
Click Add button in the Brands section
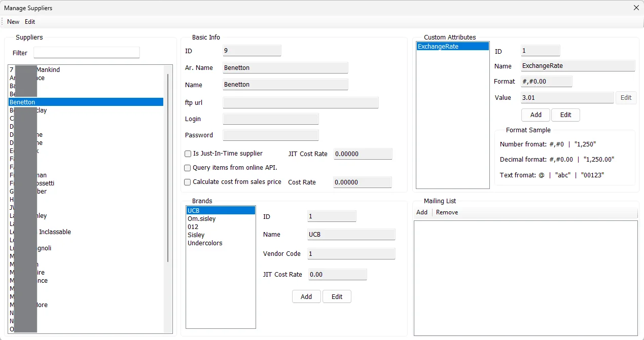click(x=306, y=296)
